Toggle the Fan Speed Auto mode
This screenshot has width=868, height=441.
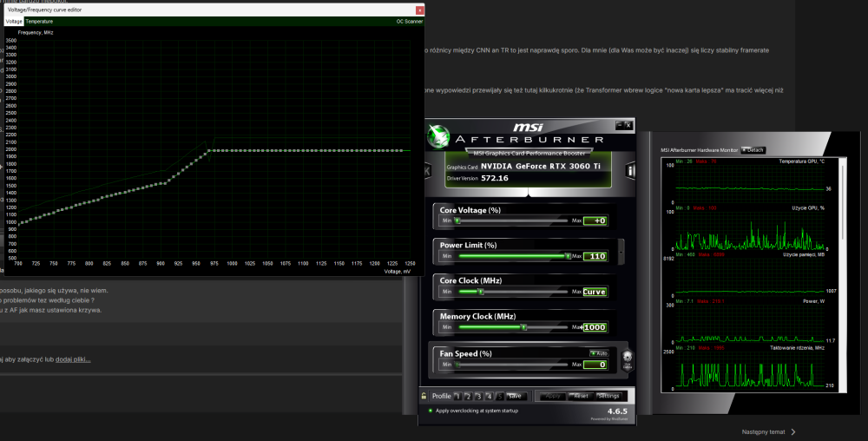tap(599, 353)
